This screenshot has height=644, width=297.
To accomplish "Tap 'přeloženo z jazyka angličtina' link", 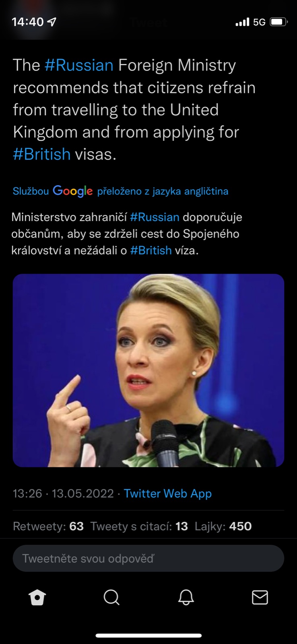I will [163, 191].
